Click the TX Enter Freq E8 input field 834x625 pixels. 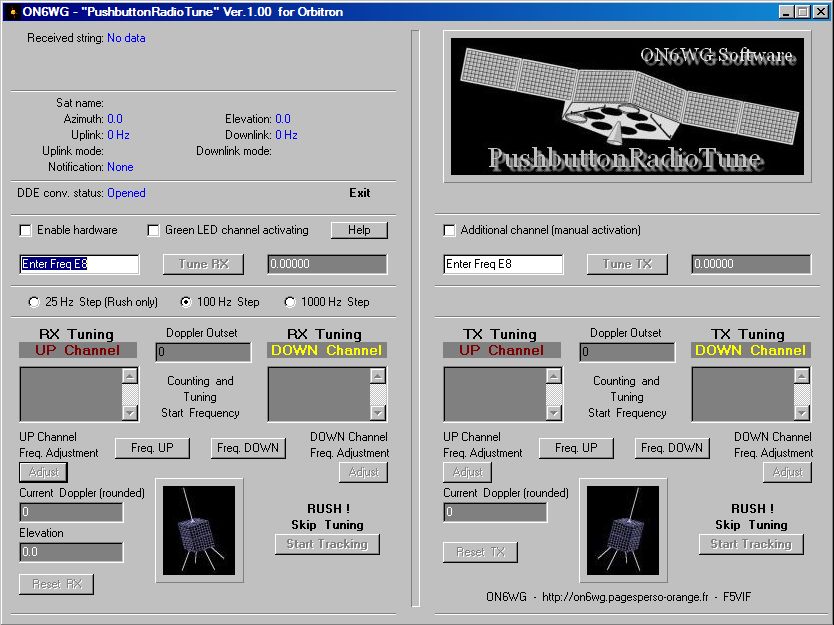(x=503, y=264)
